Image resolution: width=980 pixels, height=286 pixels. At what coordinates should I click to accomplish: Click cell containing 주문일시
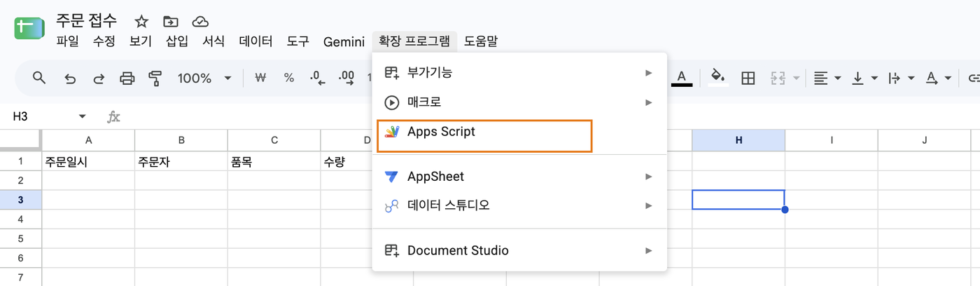[x=88, y=161]
